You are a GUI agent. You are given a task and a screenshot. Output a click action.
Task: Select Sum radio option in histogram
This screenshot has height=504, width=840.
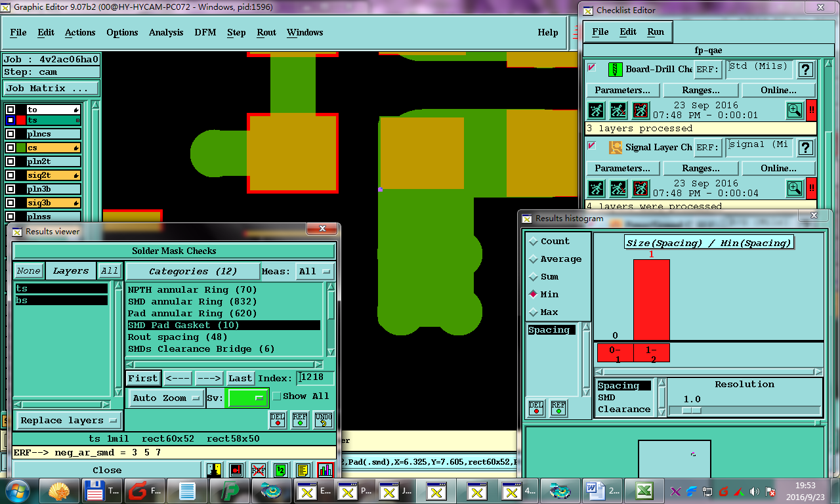(x=534, y=277)
